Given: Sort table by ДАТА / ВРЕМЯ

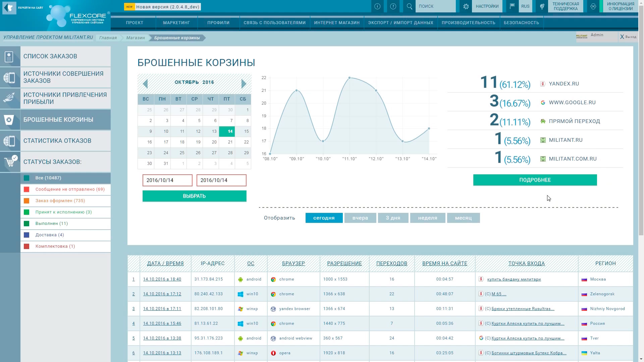Looking at the screenshot, I should point(165,263).
